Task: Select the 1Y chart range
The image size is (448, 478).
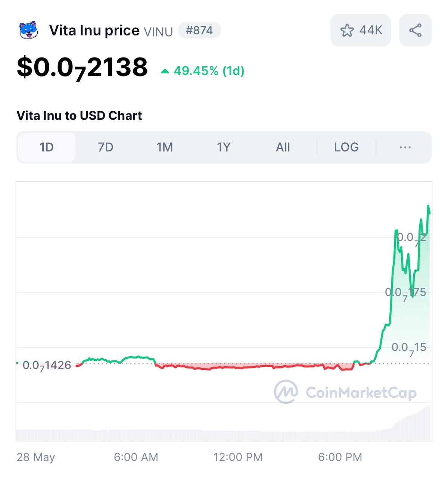Action: pyautogui.click(x=224, y=147)
